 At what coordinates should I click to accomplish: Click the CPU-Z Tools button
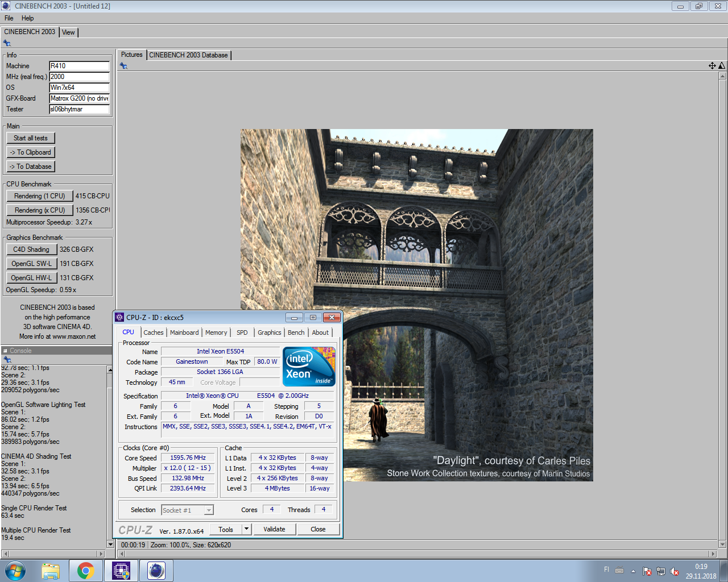(226, 529)
